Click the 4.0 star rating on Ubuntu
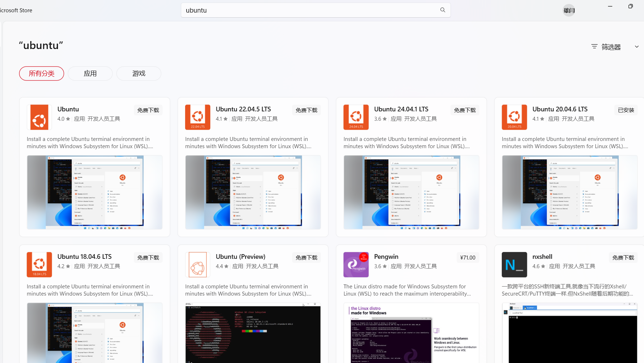 coord(64,119)
